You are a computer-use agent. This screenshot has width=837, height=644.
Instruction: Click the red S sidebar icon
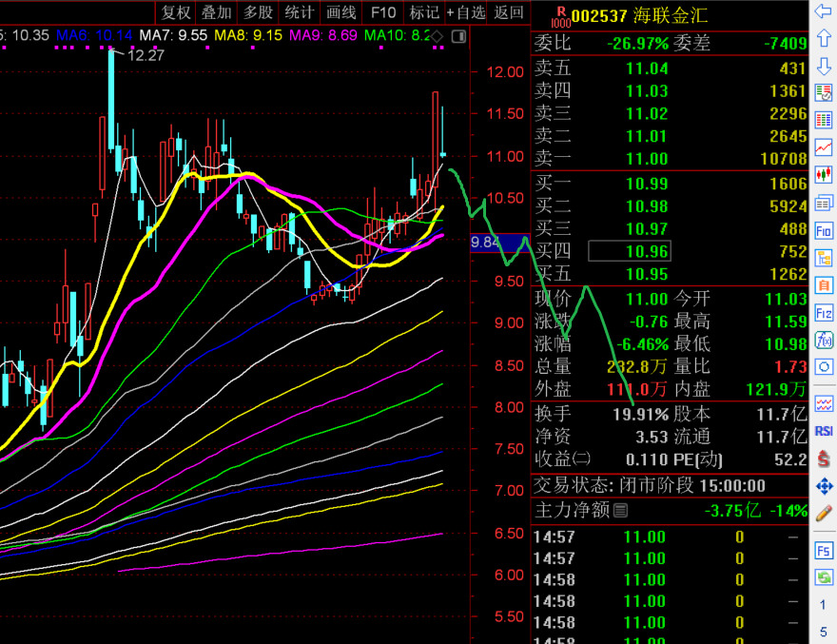823,459
